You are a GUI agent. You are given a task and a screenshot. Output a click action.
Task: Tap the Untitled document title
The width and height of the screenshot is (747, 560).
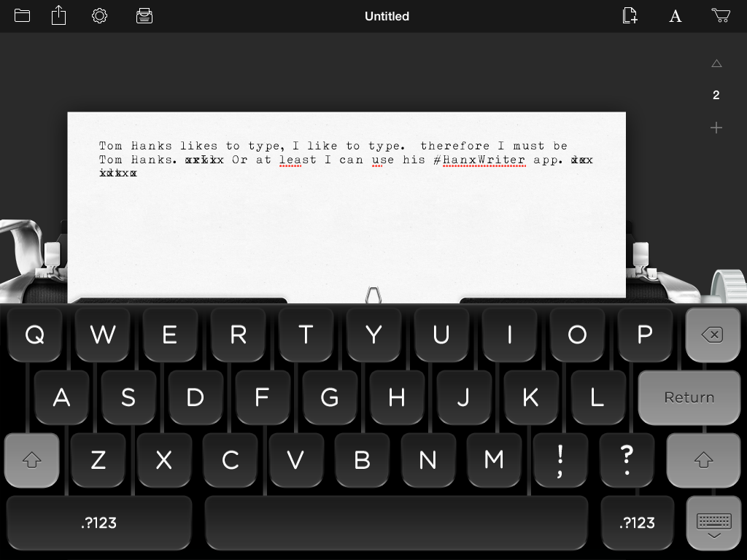click(x=387, y=16)
